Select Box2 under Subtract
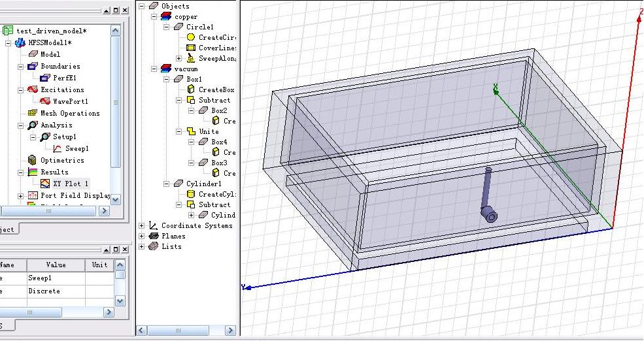Viewport: 644px width, 341px height. tap(219, 110)
